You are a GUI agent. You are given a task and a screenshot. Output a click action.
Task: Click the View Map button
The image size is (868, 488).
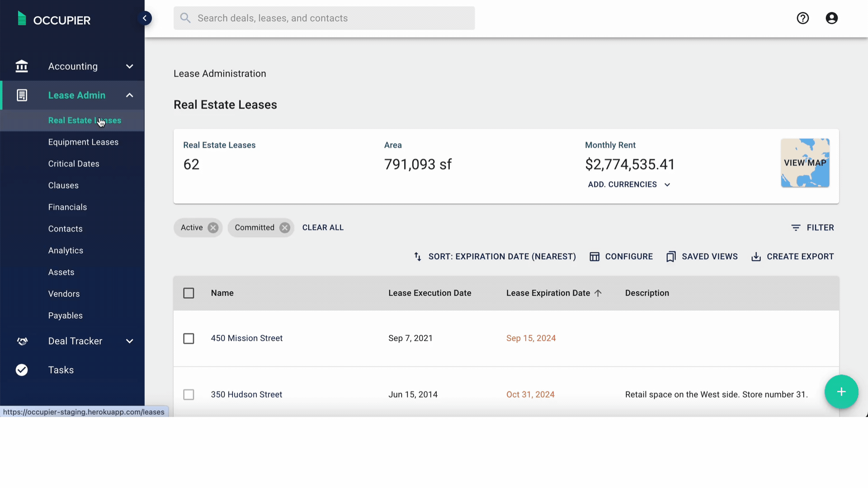pos(805,163)
